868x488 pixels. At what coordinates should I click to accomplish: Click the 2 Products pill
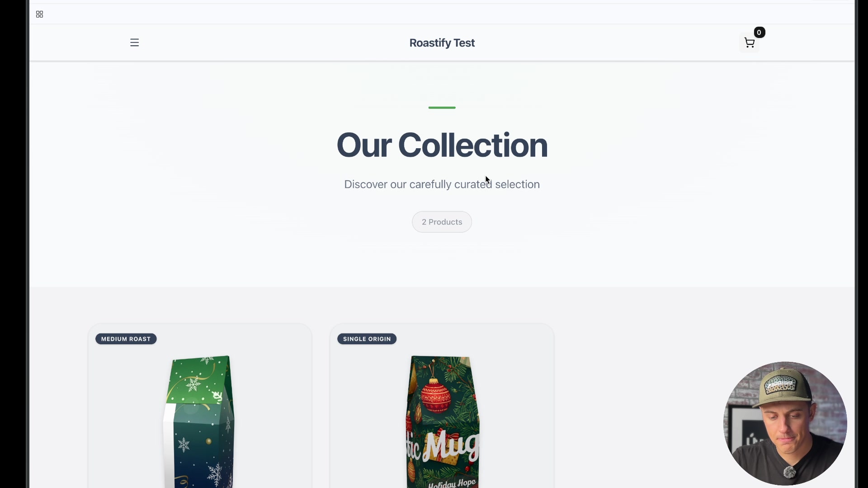pos(442,222)
